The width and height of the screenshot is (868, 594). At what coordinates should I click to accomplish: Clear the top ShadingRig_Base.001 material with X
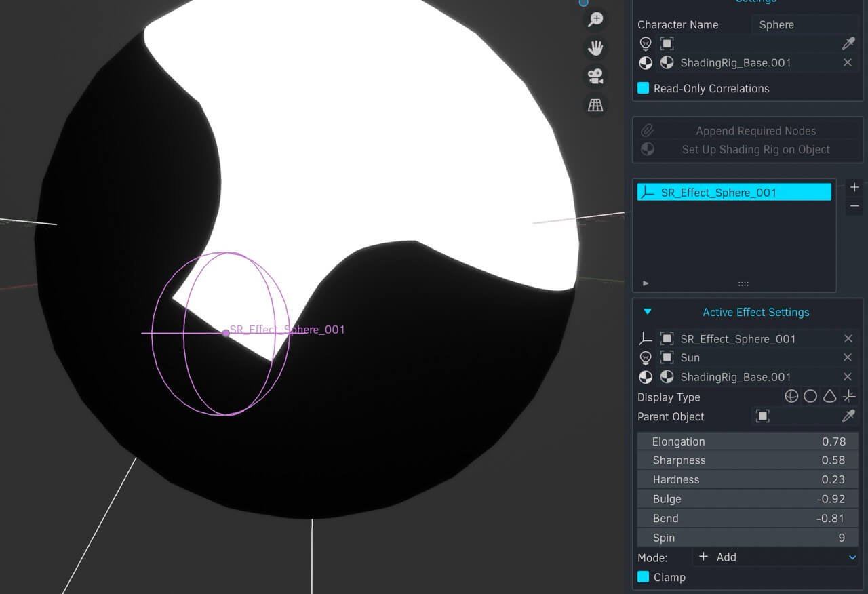click(x=848, y=62)
